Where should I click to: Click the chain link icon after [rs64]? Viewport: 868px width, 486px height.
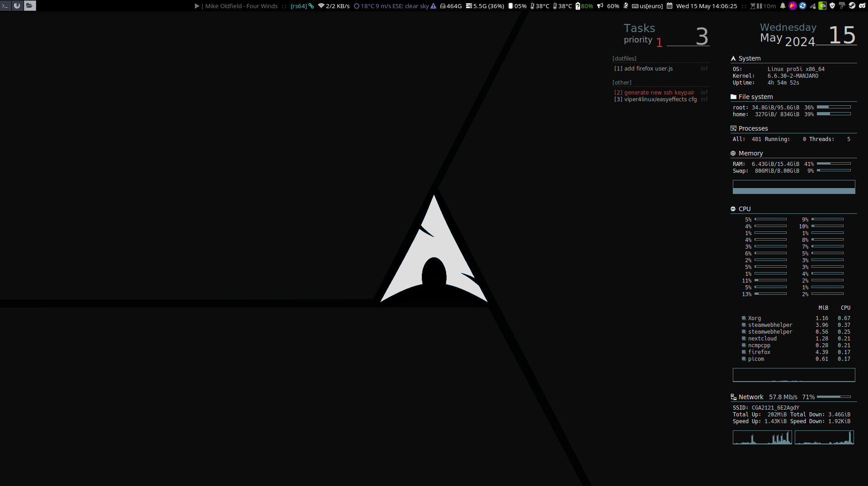[311, 6]
